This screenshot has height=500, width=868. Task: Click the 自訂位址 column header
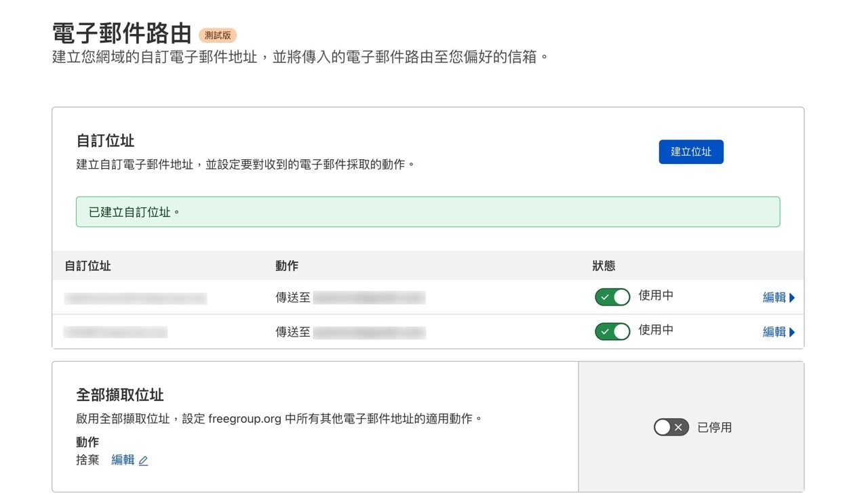(x=87, y=266)
